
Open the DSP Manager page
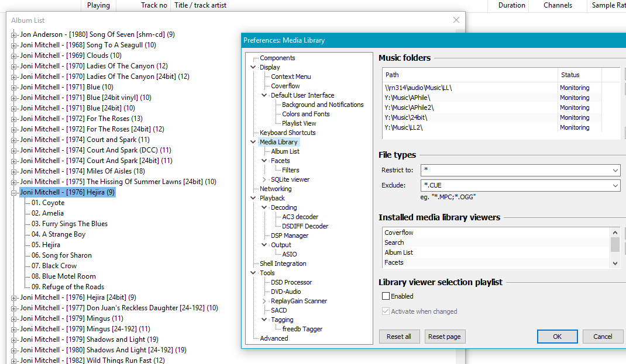coord(290,235)
